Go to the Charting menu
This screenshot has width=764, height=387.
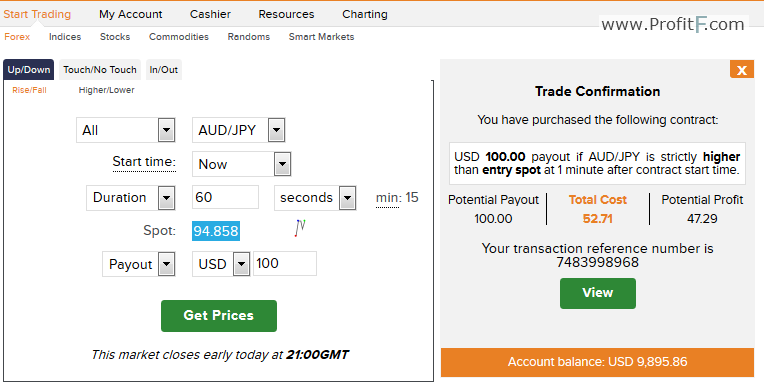365,14
